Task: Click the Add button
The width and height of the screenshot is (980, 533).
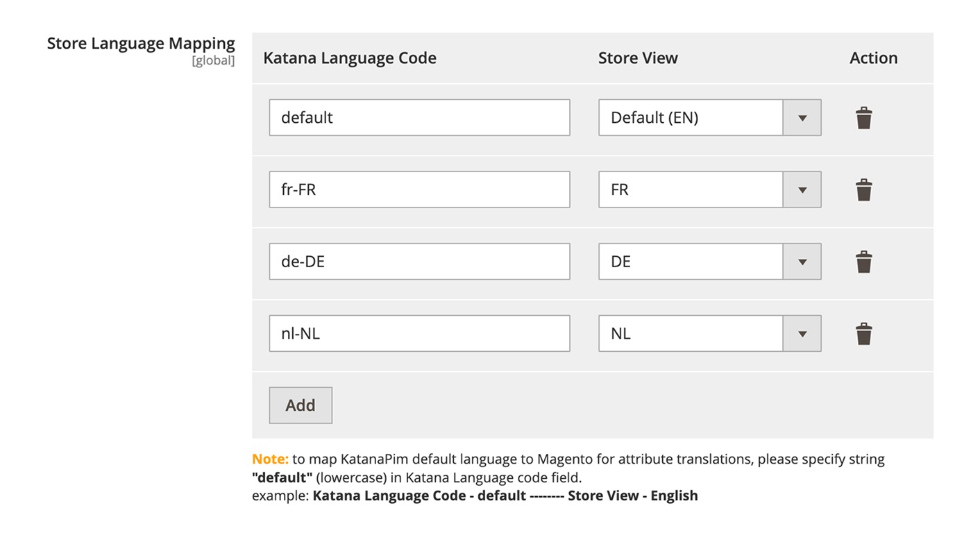Action: coord(301,405)
